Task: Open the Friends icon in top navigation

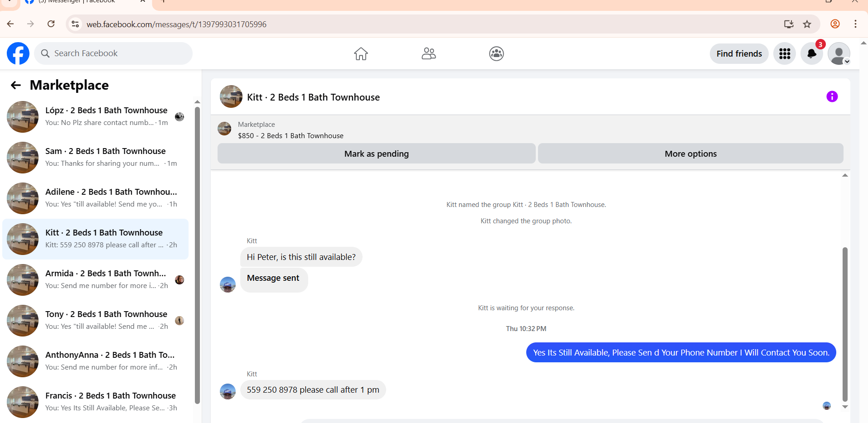Action: tap(429, 53)
